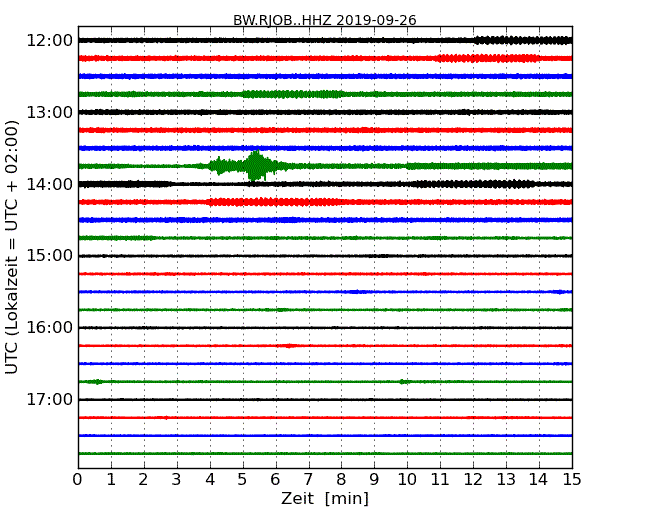Screen dimensions: 650x520
Task: Click the bottom green trace
Action: click(325, 454)
